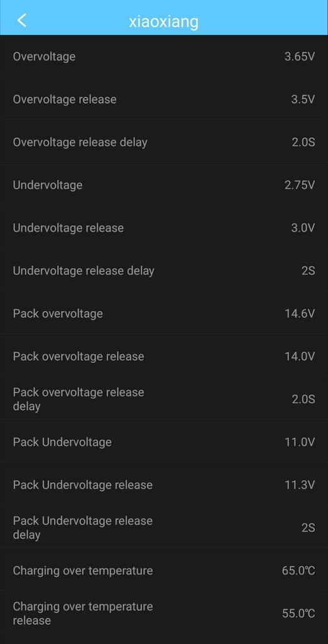Viewport: 328px width, 644px height.
Task: Open the Overvoltage 3.65V setting
Action: tap(164, 56)
